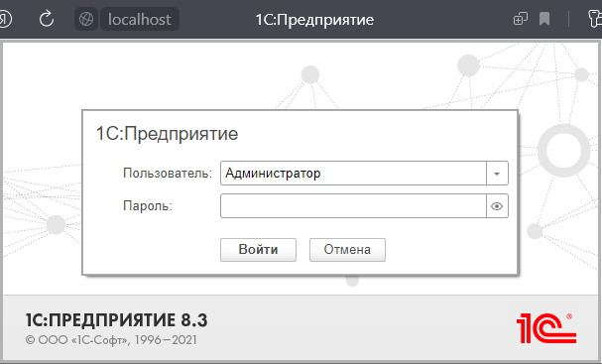
Task: Reload the page with the refresh icon
Action: (47, 19)
